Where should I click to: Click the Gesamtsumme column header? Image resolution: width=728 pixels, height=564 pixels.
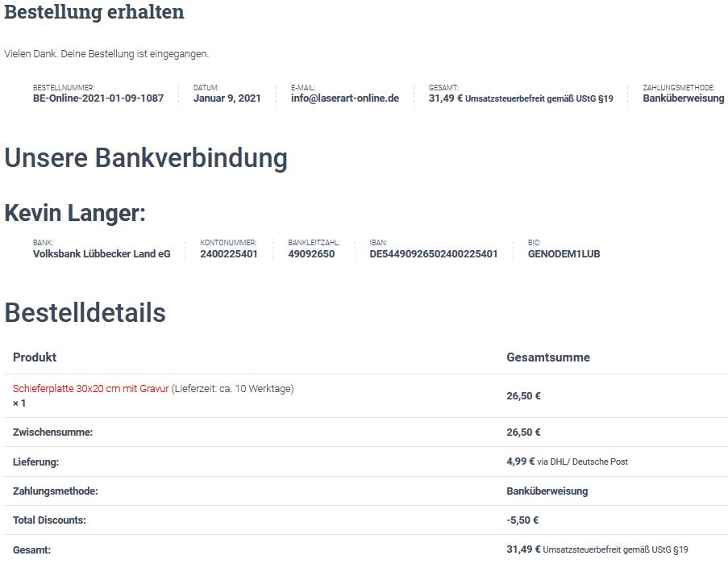[x=547, y=357]
